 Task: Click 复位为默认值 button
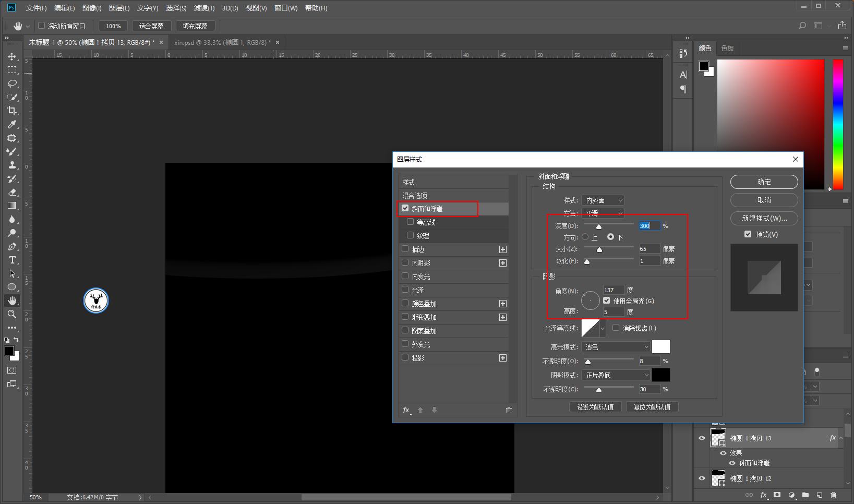[652, 407]
